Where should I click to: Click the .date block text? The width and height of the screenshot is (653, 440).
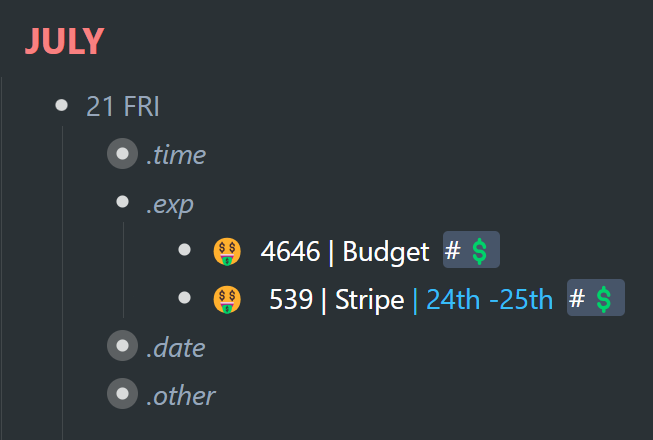coord(176,348)
